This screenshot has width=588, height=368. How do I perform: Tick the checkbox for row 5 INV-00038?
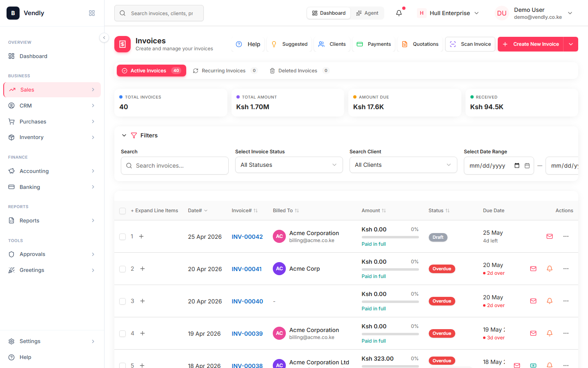click(122, 365)
